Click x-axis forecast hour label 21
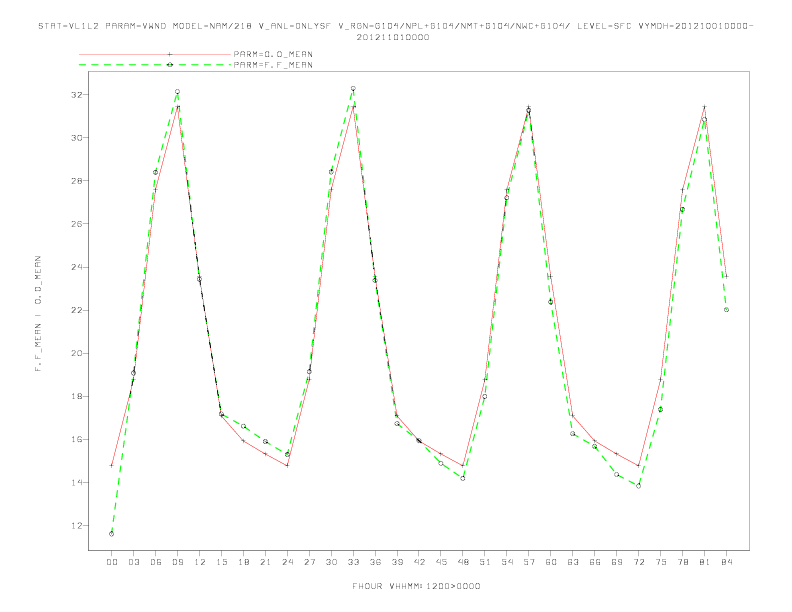The height and width of the screenshot is (612, 792). [265, 562]
